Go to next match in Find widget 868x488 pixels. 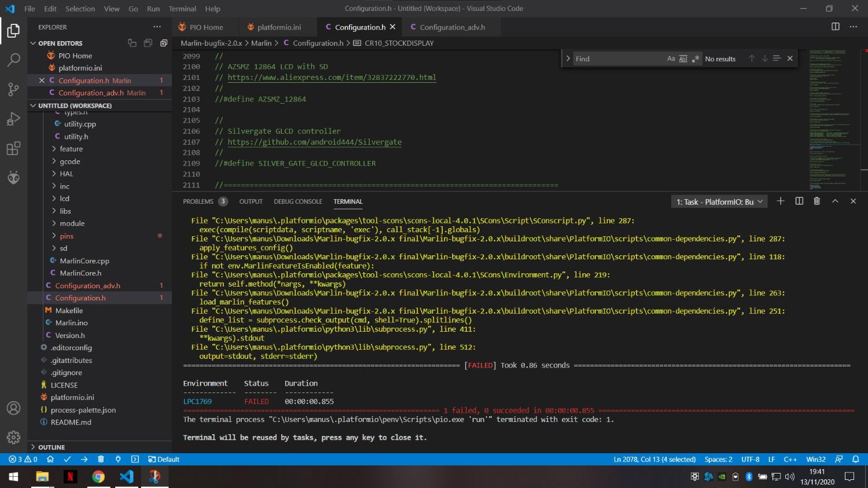tap(764, 58)
